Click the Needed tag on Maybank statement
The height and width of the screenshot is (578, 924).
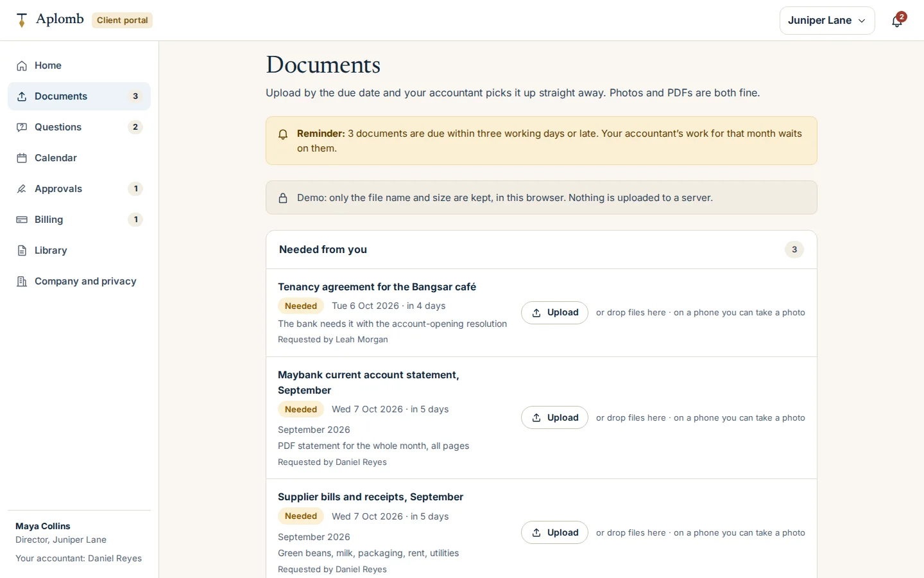[301, 410]
